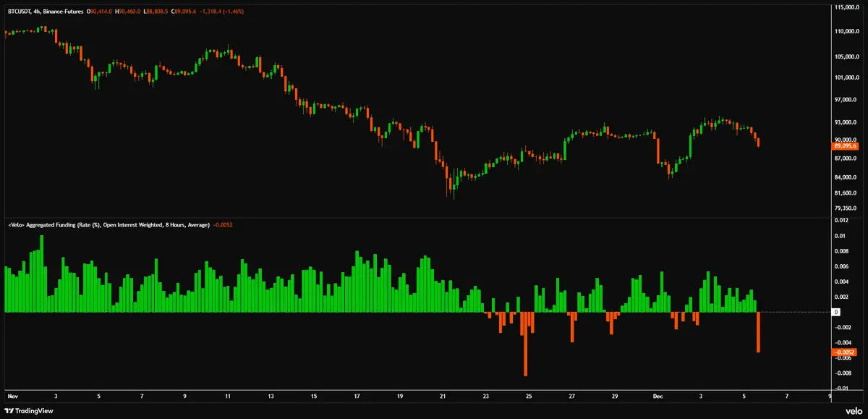This screenshot has width=868, height=419.
Task: Click the boxed 0 zero-line axis label
Action: 836,312
